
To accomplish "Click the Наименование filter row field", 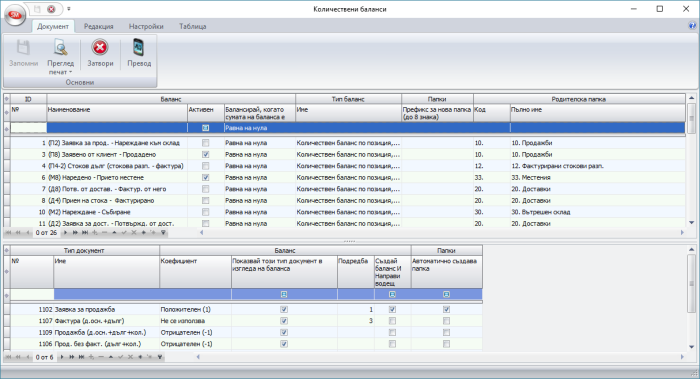I will [117, 128].
